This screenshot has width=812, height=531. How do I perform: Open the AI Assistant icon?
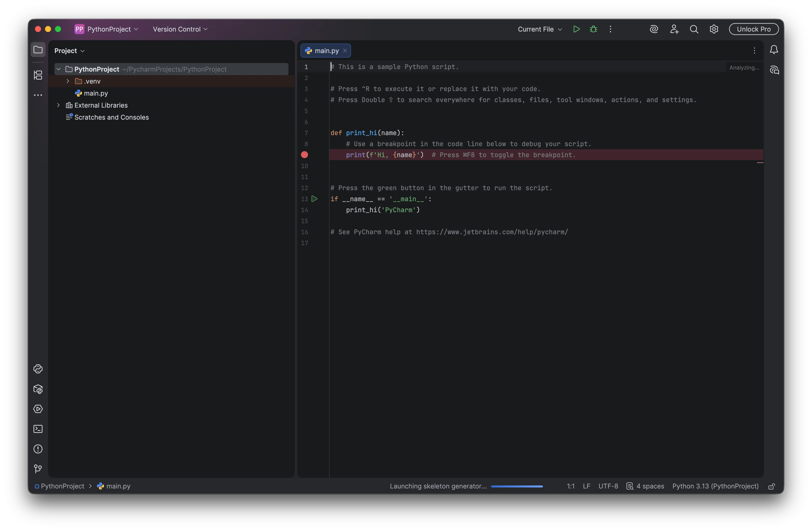click(x=654, y=29)
